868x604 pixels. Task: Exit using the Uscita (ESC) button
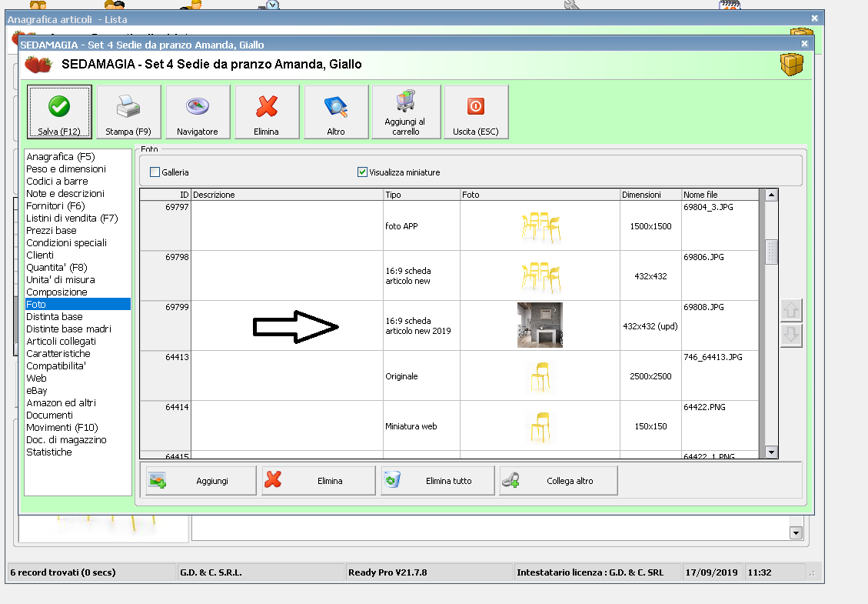[x=476, y=112]
